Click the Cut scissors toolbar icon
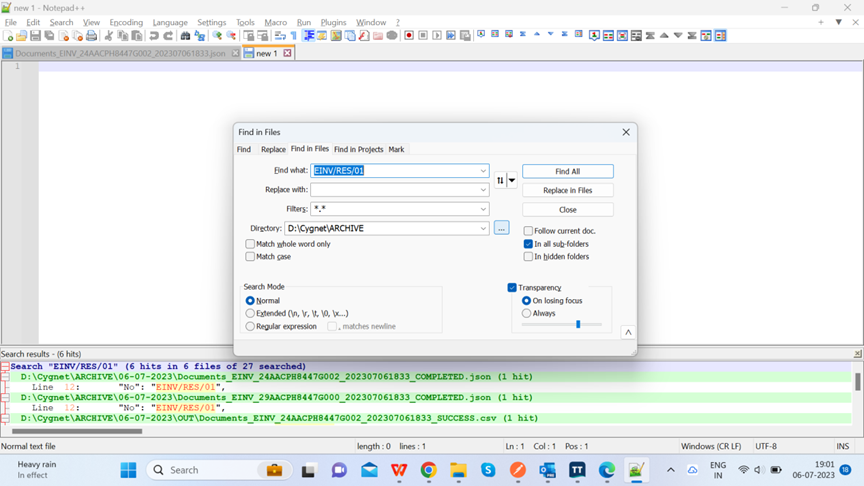Screen dimensions: 864x486 [x=109, y=36]
